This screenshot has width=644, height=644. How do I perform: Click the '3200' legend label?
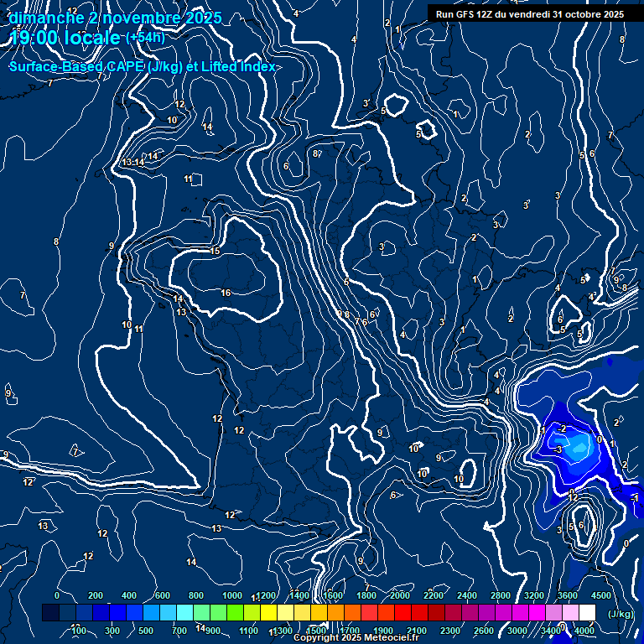534,595
